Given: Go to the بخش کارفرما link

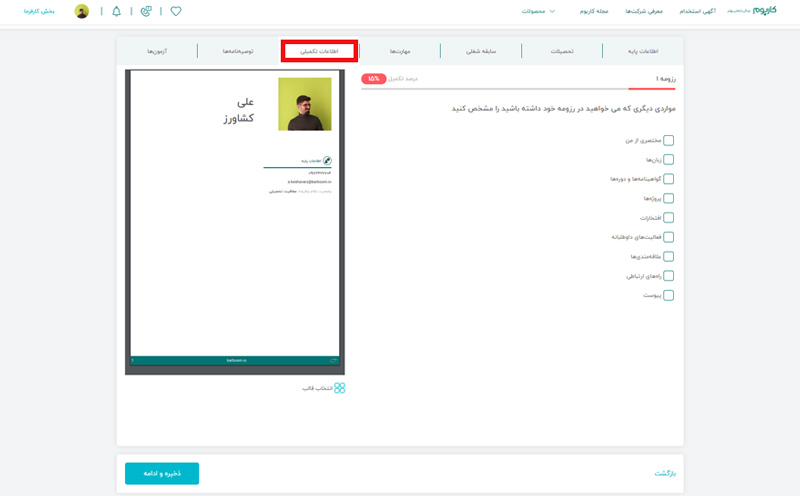Looking at the screenshot, I should click(x=39, y=11).
